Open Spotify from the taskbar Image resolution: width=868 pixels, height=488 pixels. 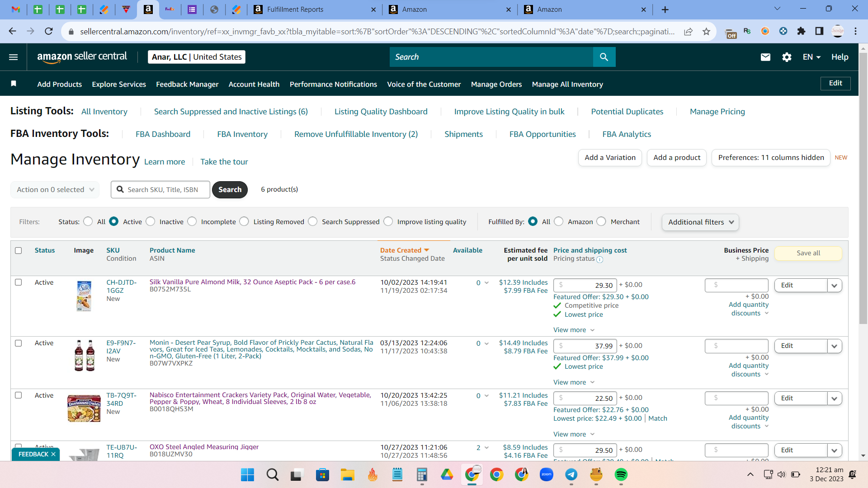click(621, 474)
